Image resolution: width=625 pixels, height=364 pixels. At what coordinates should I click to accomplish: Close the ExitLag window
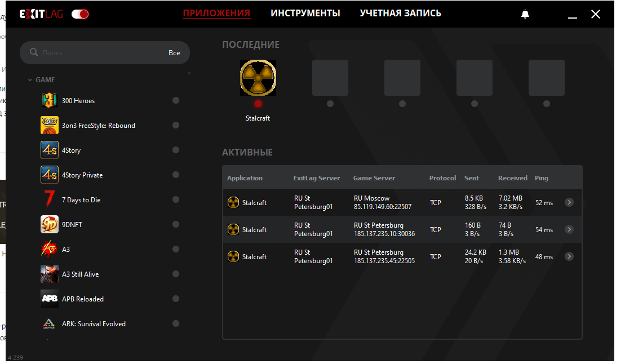pyautogui.click(x=596, y=14)
